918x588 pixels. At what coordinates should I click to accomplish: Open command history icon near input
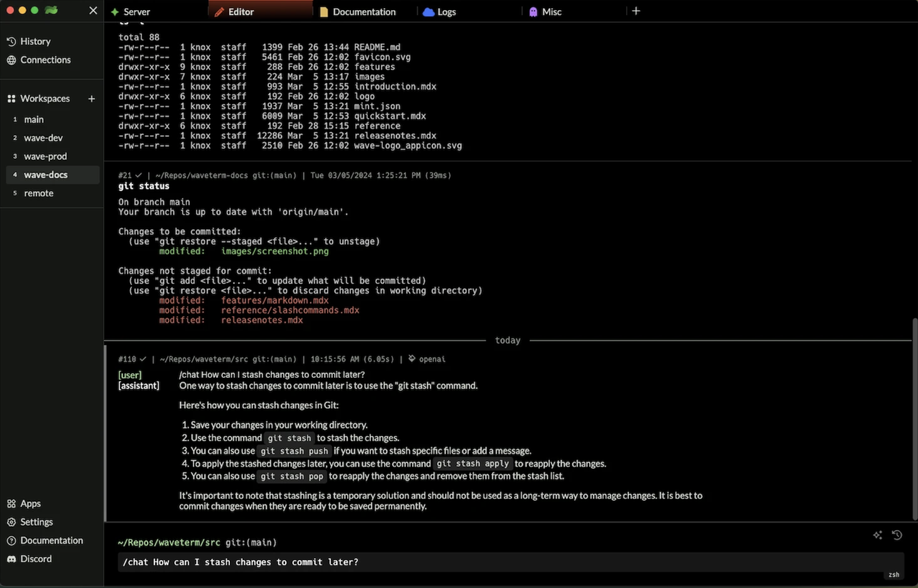click(x=897, y=535)
